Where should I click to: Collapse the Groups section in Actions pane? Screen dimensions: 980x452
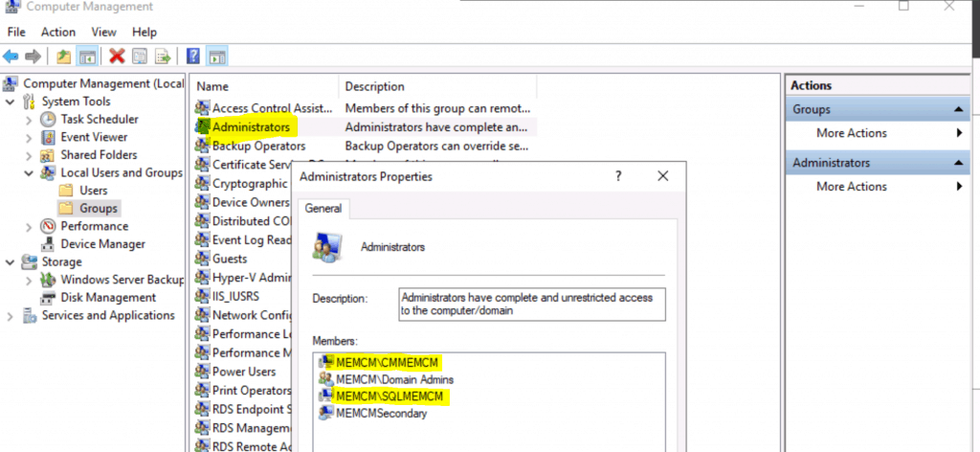(x=959, y=109)
